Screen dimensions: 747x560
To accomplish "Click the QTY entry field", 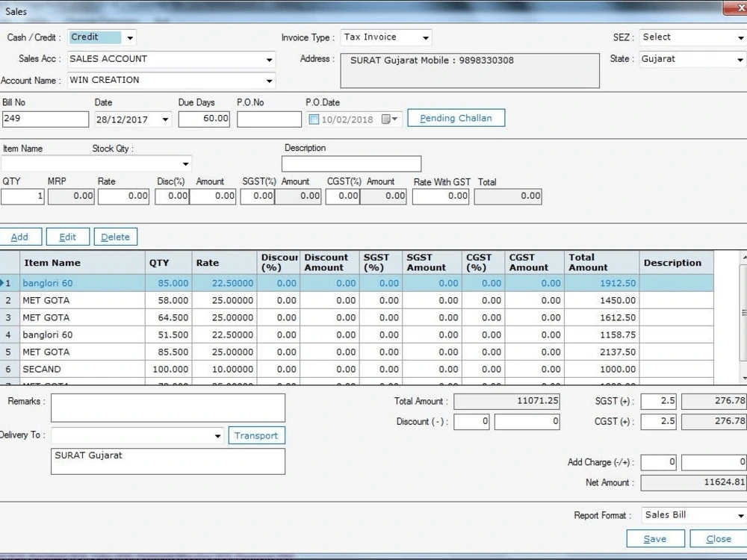I will tap(22, 196).
